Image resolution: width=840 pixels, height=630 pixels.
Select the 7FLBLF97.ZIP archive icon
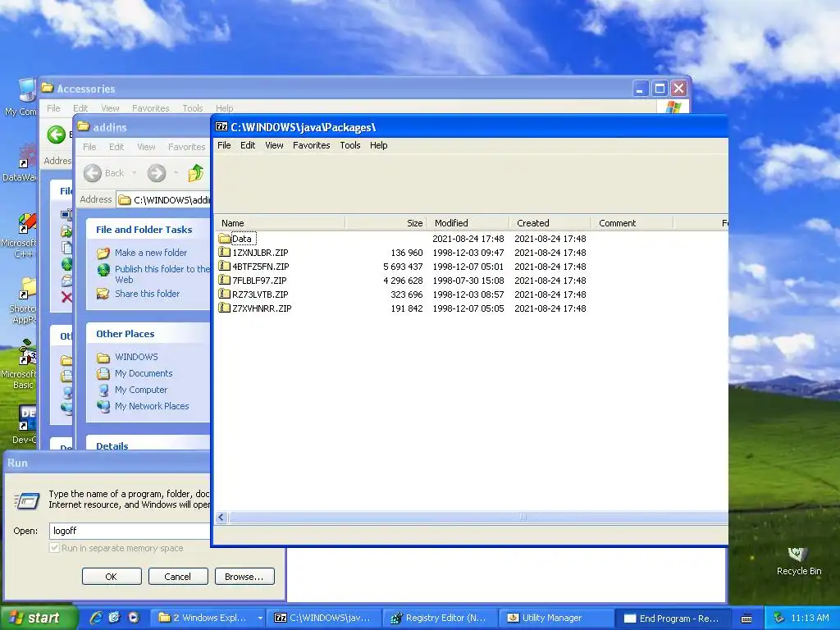[x=225, y=281]
